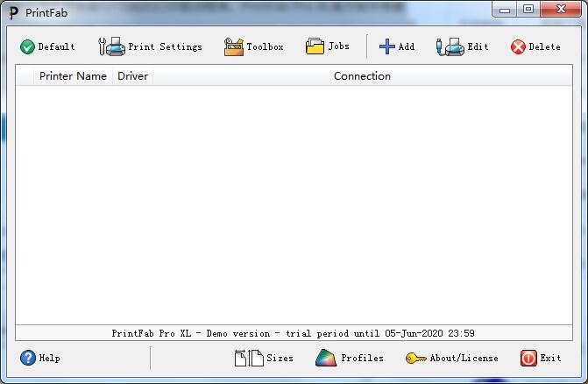Click the Edit printer icon

click(x=450, y=46)
